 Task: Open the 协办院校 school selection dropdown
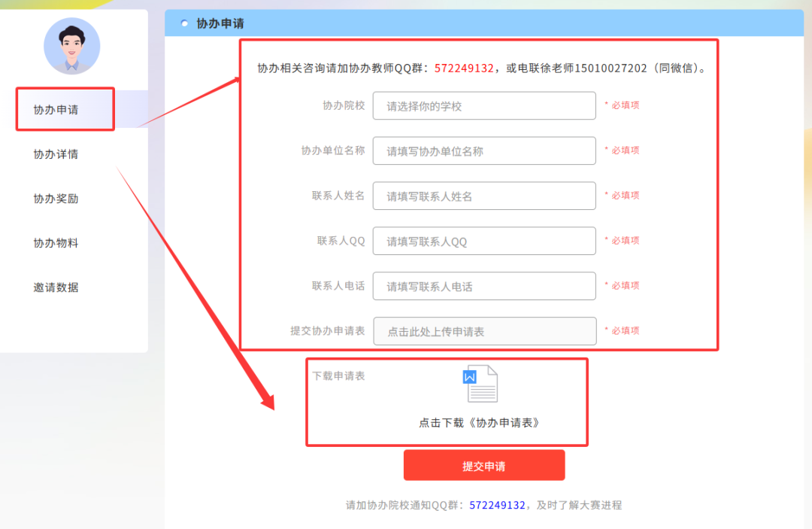click(484, 105)
